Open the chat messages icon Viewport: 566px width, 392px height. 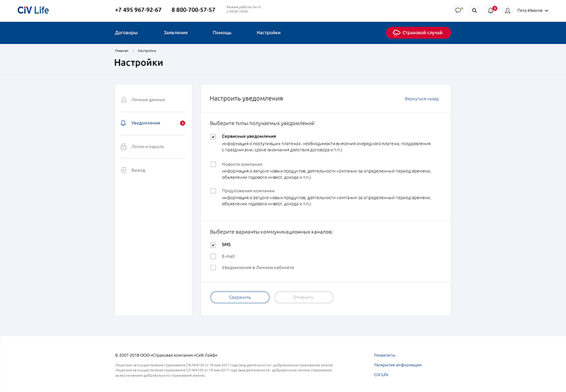pyautogui.click(x=458, y=11)
